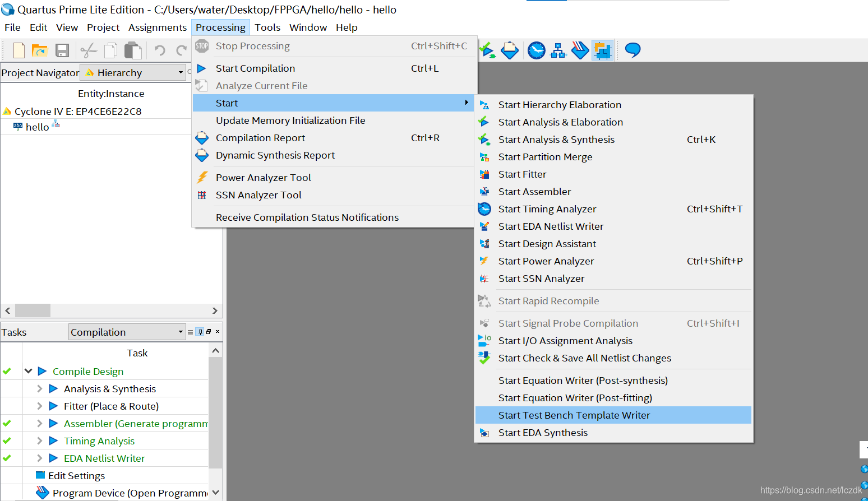The width and height of the screenshot is (868, 501).
Task: Open the Project menu
Action: [x=103, y=27]
